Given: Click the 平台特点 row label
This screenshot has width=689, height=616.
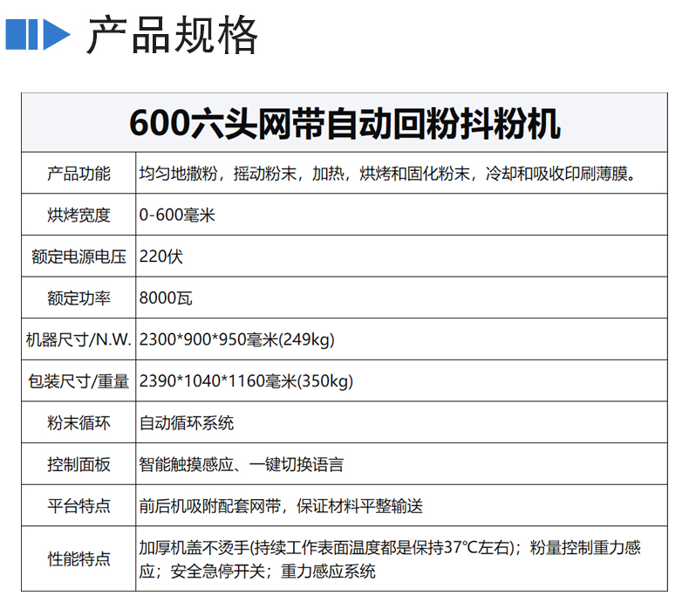Looking at the screenshot, I should coord(78,506).
